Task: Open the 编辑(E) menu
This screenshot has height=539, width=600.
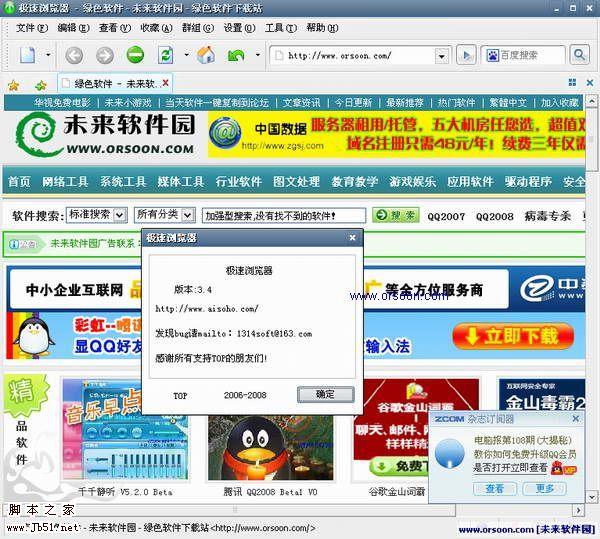Action: click(x=73, y=28)
